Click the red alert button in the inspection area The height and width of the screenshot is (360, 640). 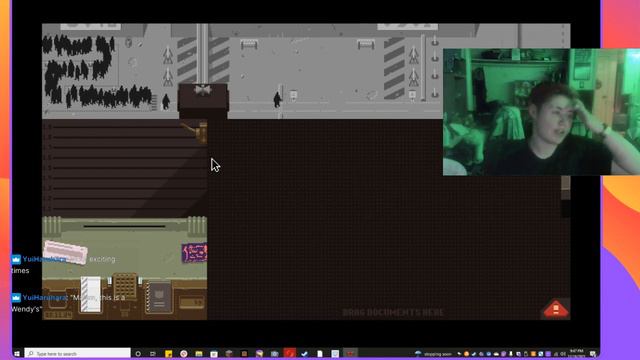(556, 309)
